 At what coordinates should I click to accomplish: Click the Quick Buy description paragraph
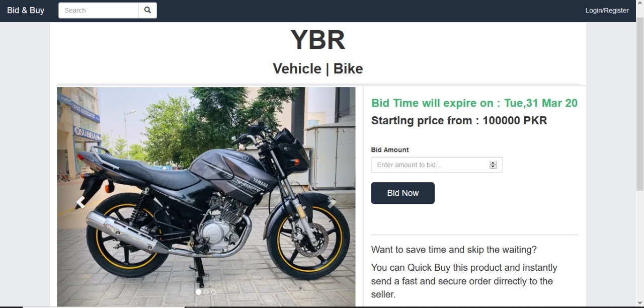pos(464,281)
